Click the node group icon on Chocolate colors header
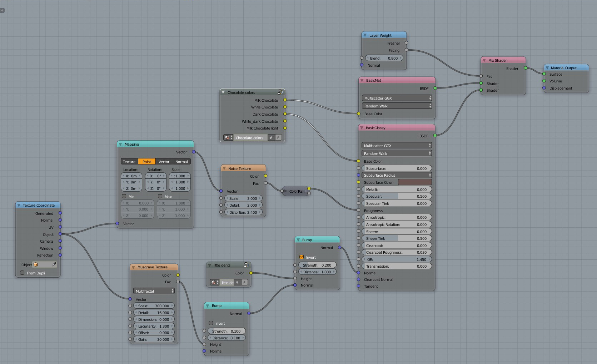 click(280, 92)
